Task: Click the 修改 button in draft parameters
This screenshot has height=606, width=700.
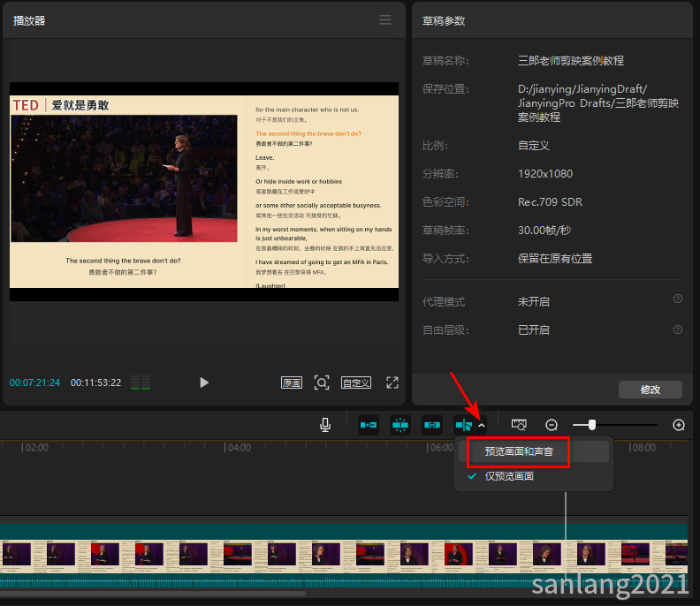Action: [x=650, y=390]
